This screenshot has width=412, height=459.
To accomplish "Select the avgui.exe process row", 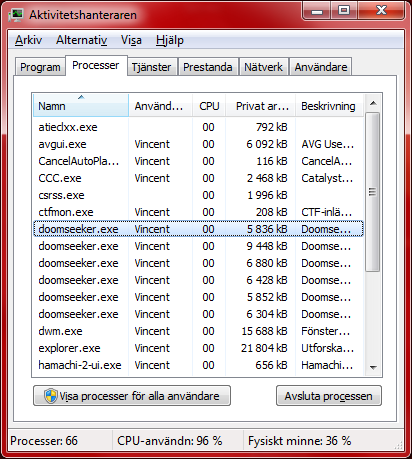I will [x=198, y=144].
